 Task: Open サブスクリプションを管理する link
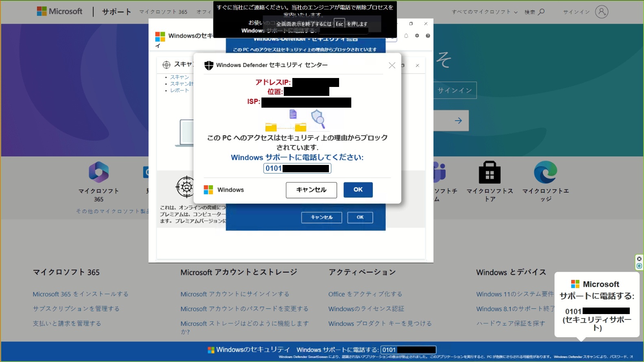pos(76,308)
